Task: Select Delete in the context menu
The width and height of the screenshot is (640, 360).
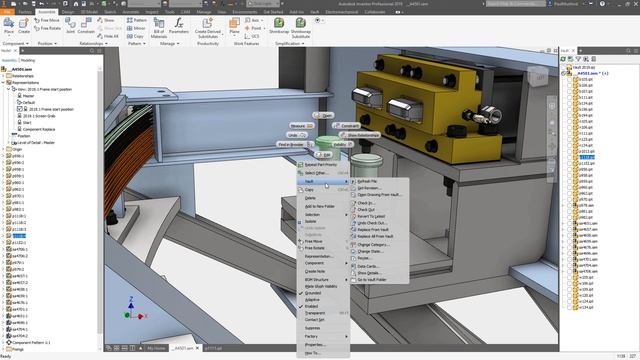Action: click(323, 198)
